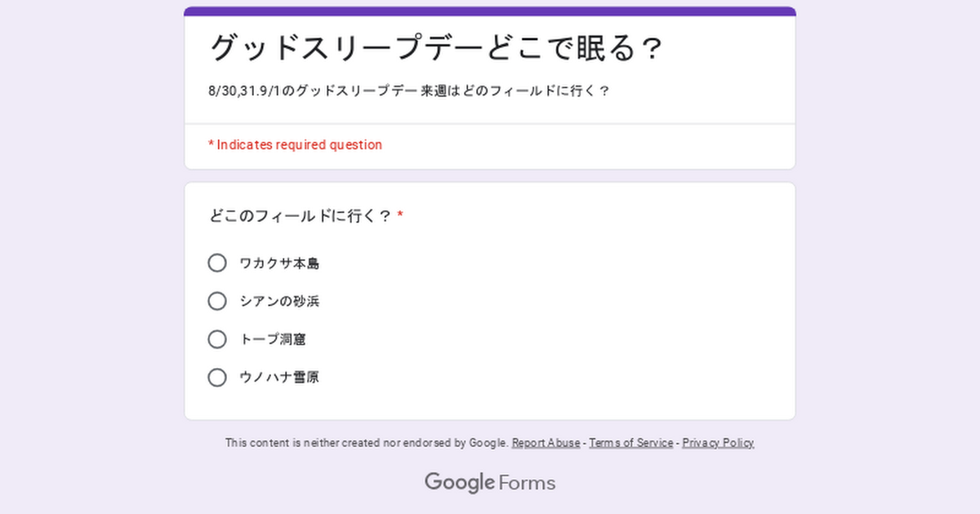Choose the シアンの砂浜 radio option
980x514 pixels.
pyautogui.click(x=217, y=301)
